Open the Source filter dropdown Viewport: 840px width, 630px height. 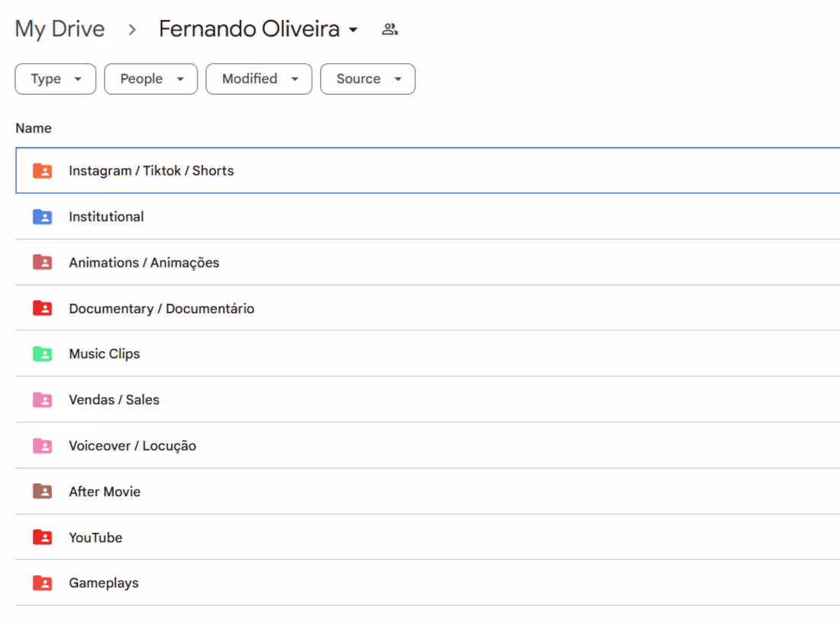coord(368,79)
